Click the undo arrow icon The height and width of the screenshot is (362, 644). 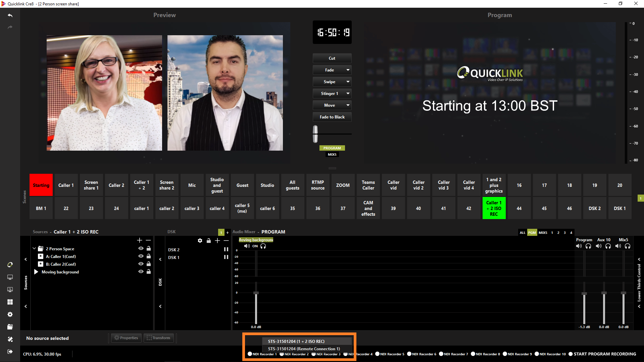(x=10, y=15)
